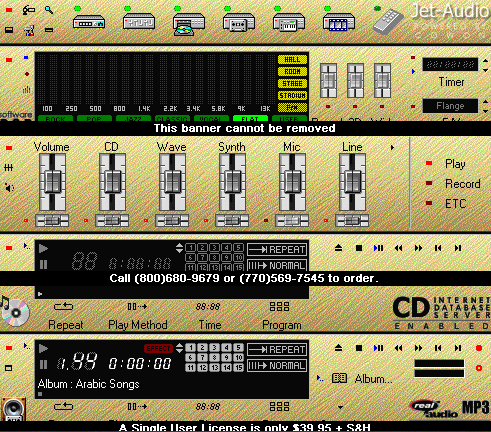Image resolution: width=491 pixels, height=432 pixels.
Task: Click Flange effect selector arrows
Action: click(485, 106)
